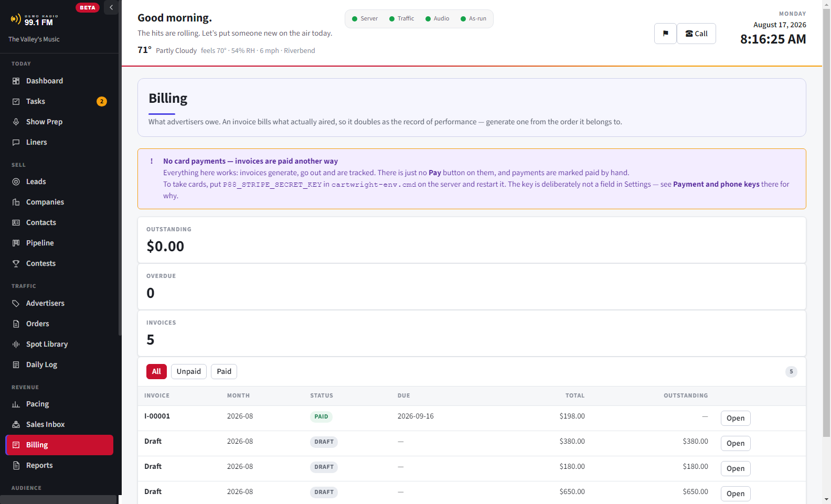Viewport: 831px width, 504px height.
Task: Click the Tasks badge showing 2
Action: (x=102, y=101)
